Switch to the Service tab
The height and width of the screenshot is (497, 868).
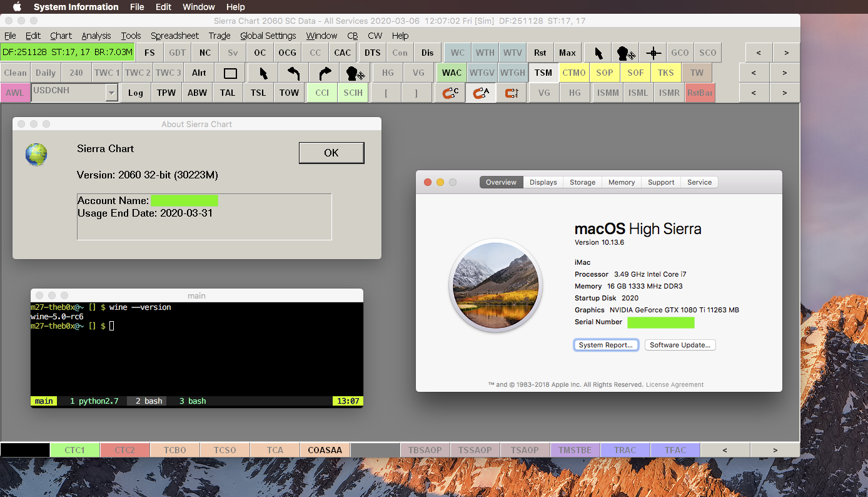pos(700,182)
